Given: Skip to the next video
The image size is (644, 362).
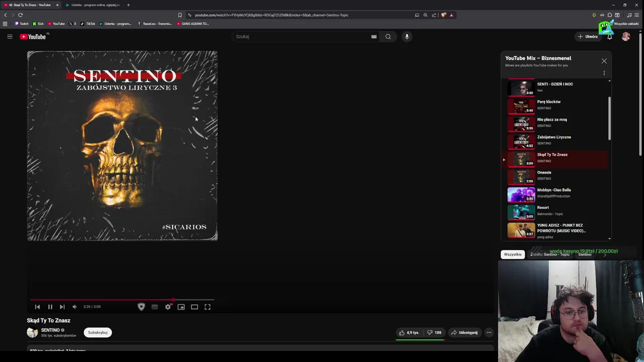Looking at the screenshot, I should (62, 307).
